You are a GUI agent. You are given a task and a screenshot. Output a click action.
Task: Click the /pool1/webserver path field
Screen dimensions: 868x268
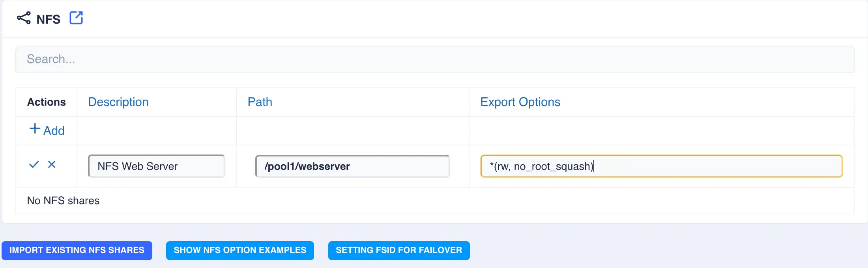coord(352,166)
